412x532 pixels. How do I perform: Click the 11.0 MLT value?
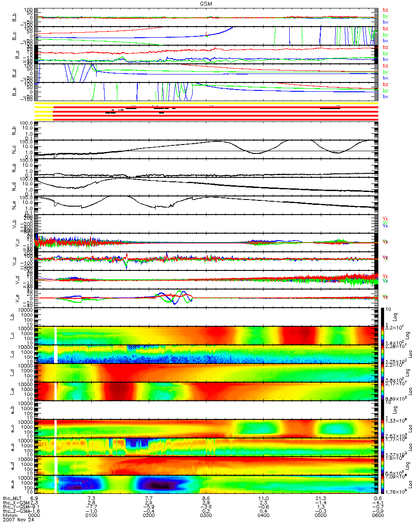click(x=264, y=499)
